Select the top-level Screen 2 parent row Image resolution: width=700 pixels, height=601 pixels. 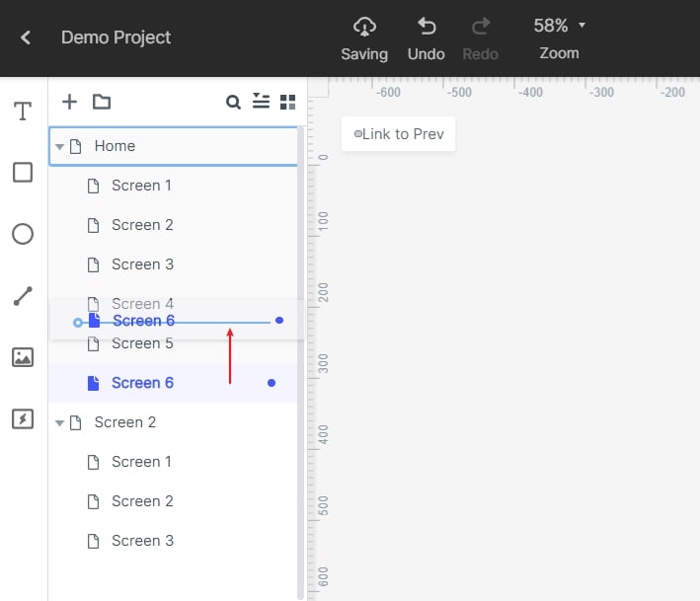click(x=173, y=422)
